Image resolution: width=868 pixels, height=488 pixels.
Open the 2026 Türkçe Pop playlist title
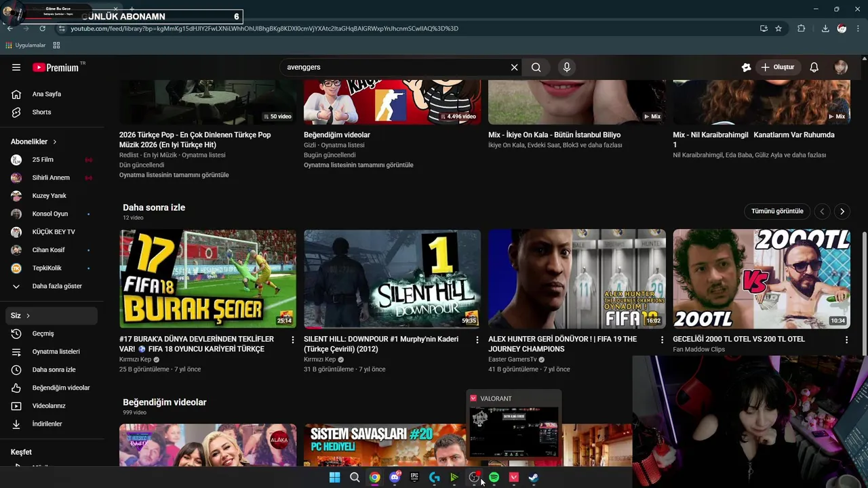pos(195,140)
